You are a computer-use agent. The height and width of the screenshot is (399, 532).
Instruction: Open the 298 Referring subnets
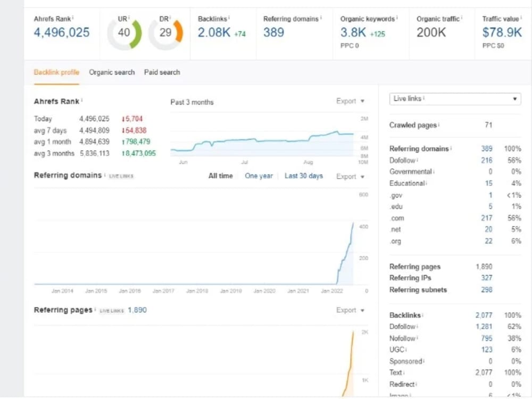(x=487, y=290)
